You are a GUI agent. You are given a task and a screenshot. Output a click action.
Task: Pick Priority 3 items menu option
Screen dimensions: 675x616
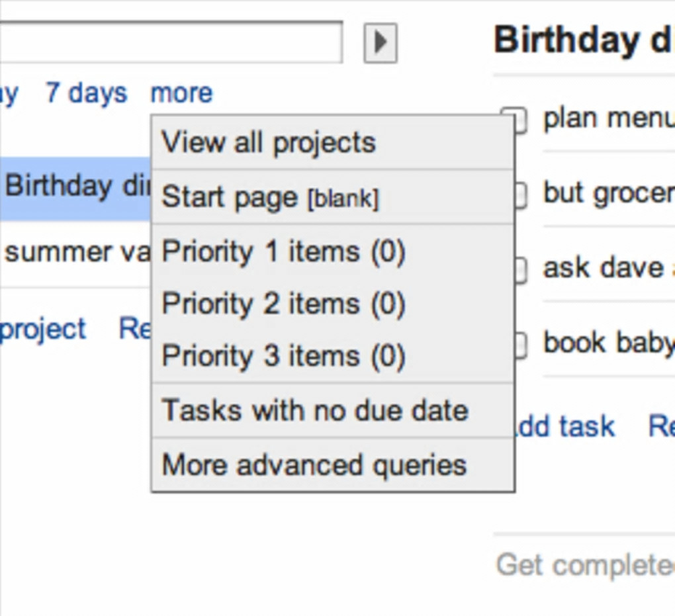point(283,357)
